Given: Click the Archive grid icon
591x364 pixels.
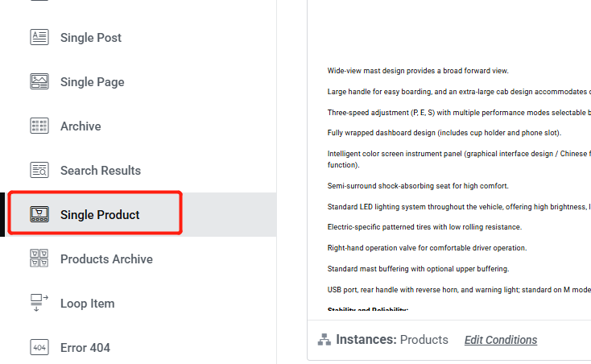Looking at the screenshot, I should click(x=39, y=126).
